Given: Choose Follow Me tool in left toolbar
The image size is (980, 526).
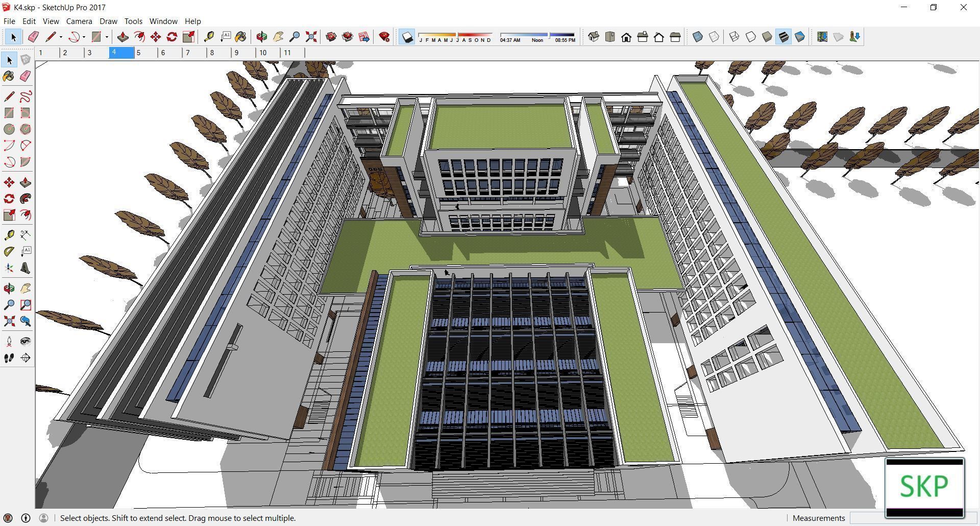Looking at the screenshot, I should tap(26, 199).
